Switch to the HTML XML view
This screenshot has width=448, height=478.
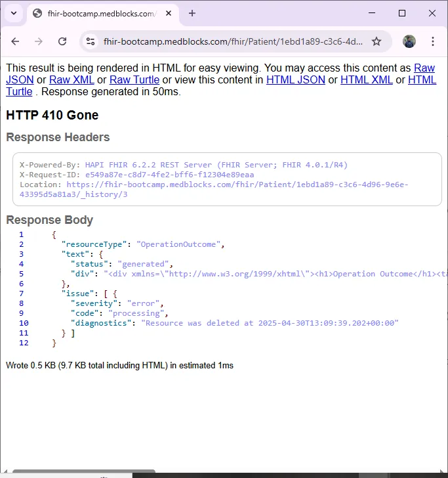[366, 79]
